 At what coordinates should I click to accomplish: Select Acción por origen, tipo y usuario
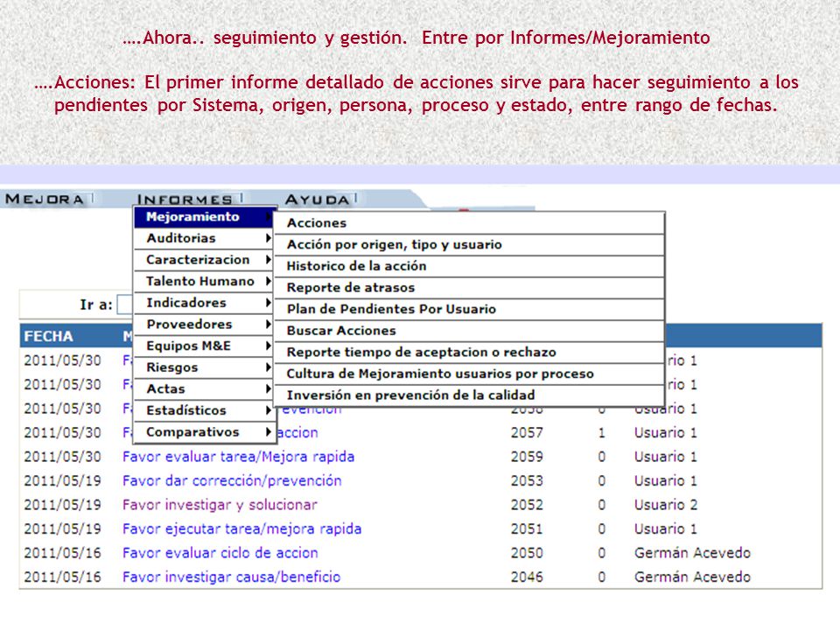[469, 244]
